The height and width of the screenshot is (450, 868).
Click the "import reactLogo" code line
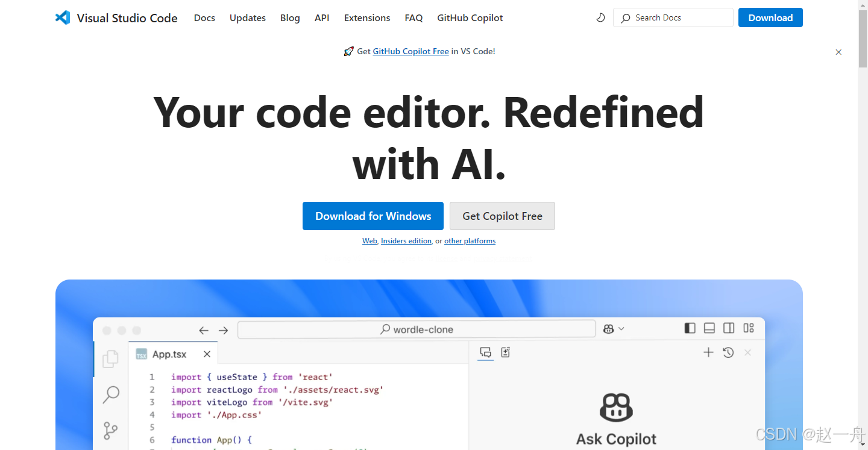point(277,390)
